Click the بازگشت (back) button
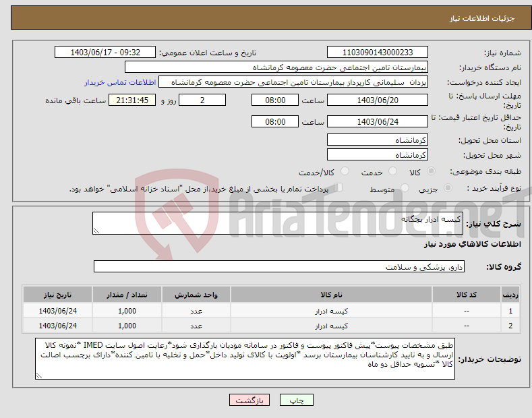Viewport: 532px width, 418px height. [x=249, y=400]
